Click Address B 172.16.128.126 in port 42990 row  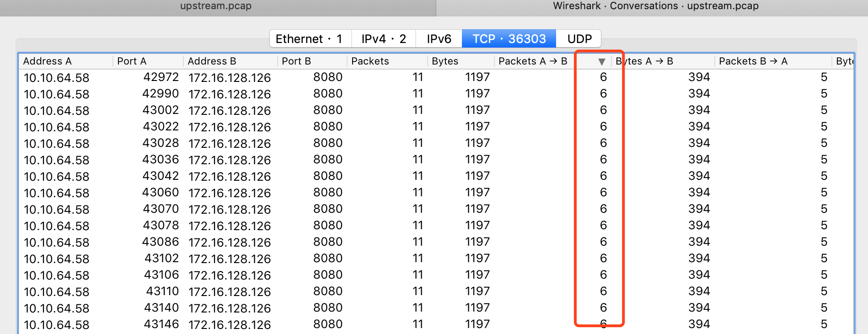click(x=230, y=94)
